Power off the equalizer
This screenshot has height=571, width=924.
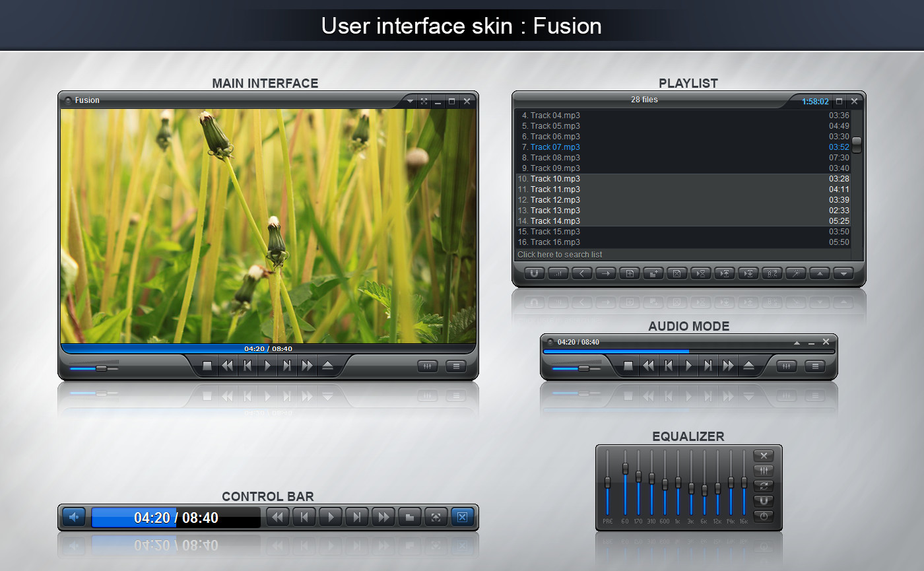pyautogui.click(x=763, y=516)
